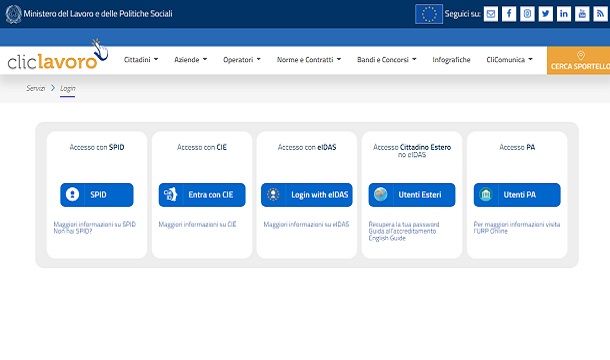Click the CERCA SPORTELLO button
Screen dimensions: 610x360
[x=578, y=61]
